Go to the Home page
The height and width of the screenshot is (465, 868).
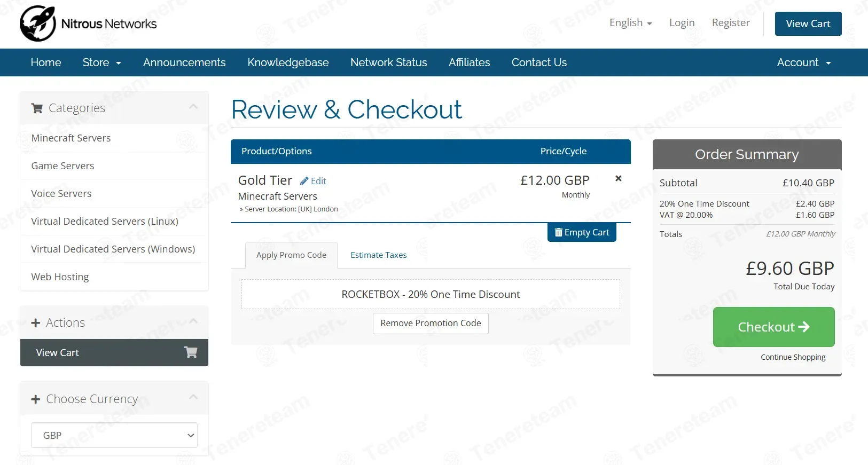pyautogui.click(x=46, y=62)
